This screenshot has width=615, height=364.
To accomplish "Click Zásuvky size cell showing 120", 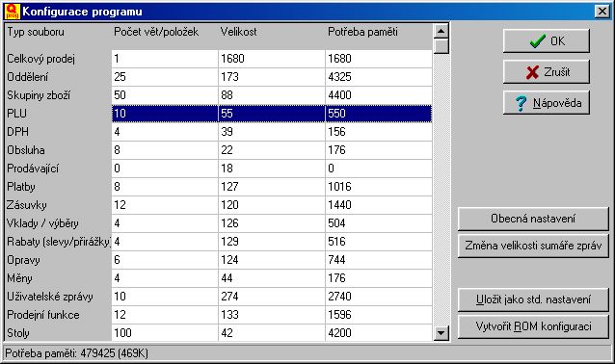I will [x=272, y=205].
